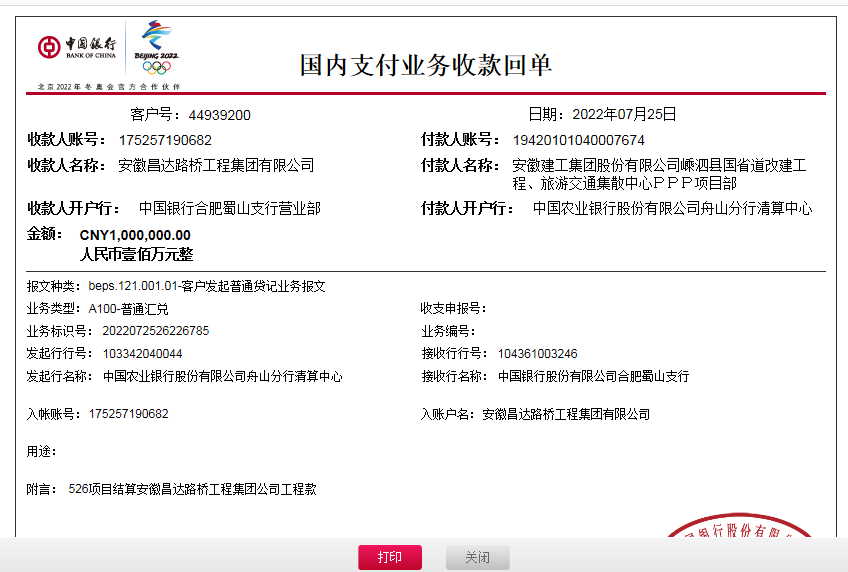Click the date 2022年07月25日
This screenshot has height=572, width=848.
pos(624,114)
